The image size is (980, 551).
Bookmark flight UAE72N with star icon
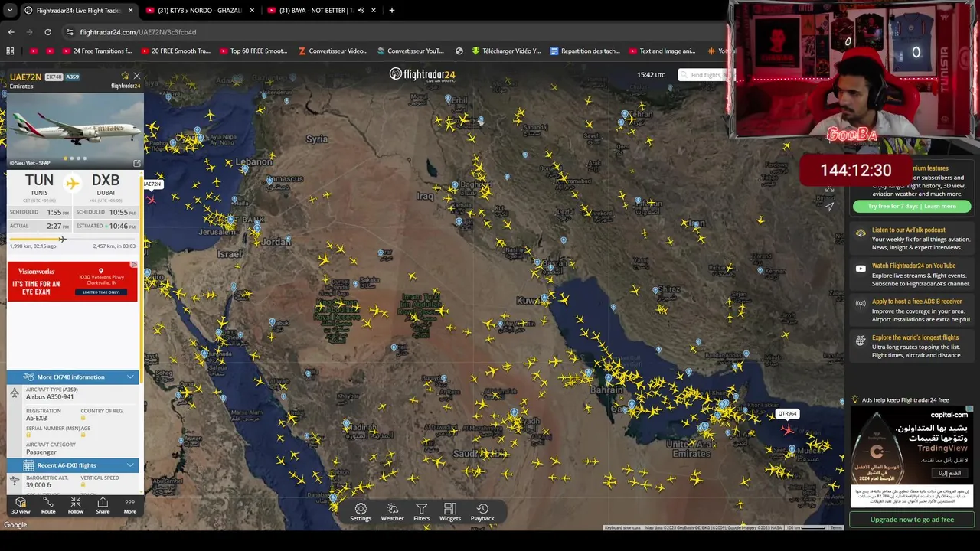(x=125, y=76)
